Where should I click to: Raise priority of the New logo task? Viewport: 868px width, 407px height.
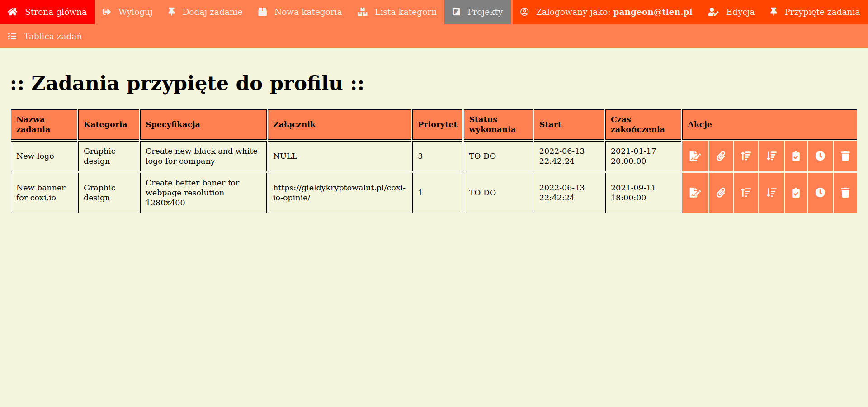point(746,156)
